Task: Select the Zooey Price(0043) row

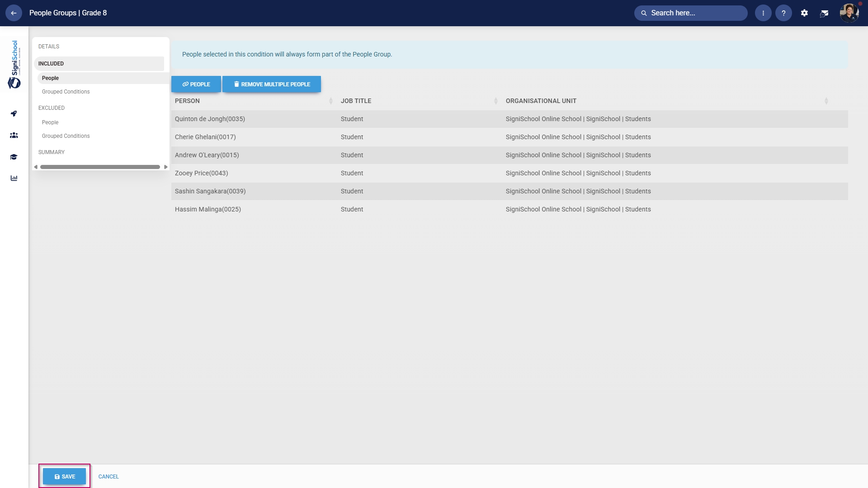Action: point(509,173)
